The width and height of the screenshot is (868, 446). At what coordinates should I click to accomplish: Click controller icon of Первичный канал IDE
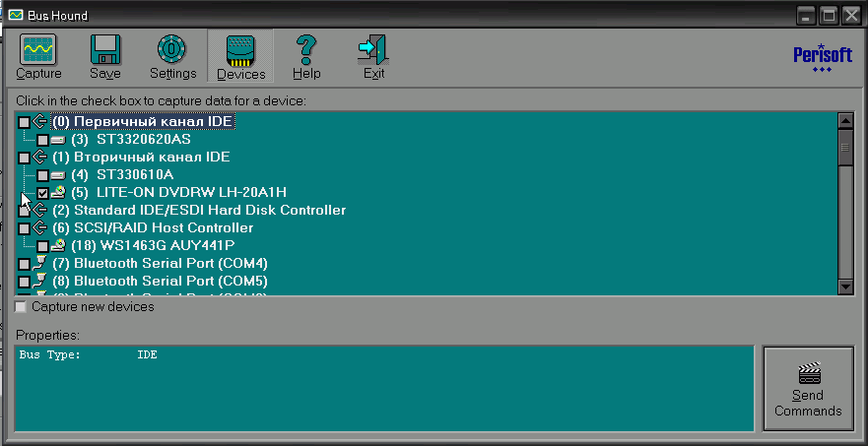39,121
